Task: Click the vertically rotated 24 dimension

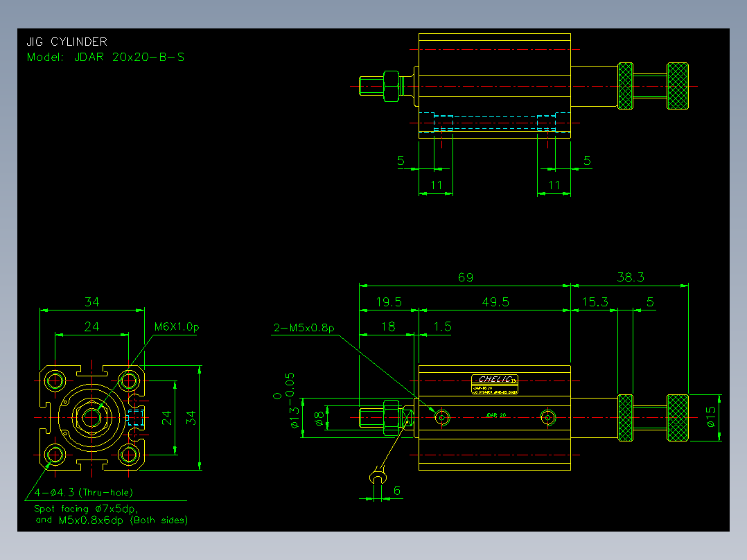Action: click(x=166, y=418)
